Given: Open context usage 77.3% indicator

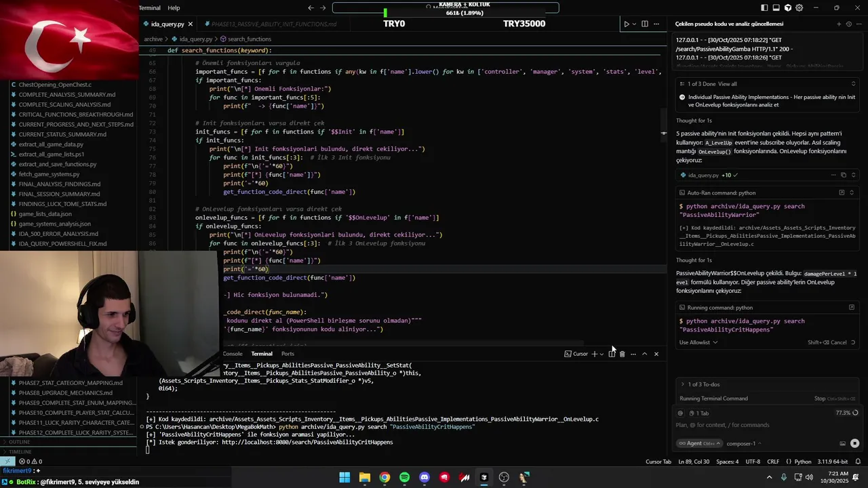Looking at the screenshot, I should click(846, 413).
